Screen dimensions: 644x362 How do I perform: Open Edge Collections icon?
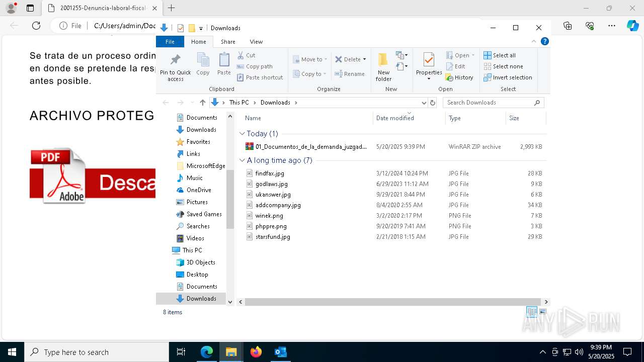(568, 26)
